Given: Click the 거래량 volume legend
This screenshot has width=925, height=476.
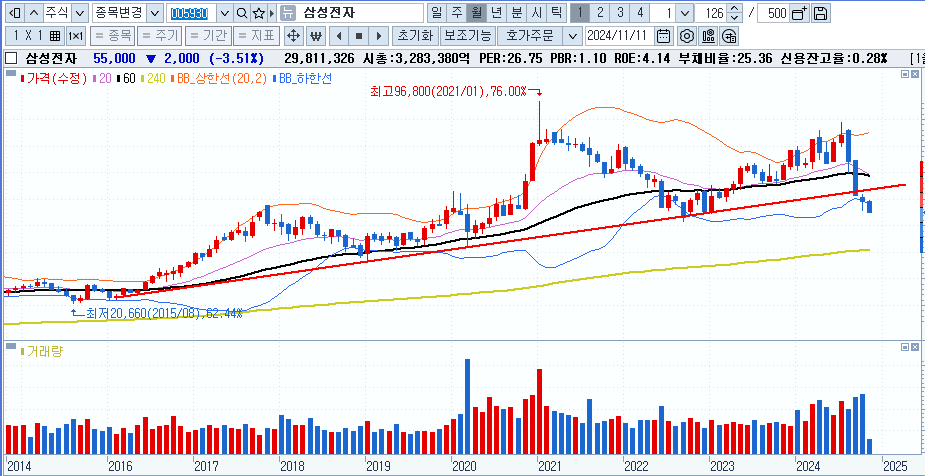Looking at the screenshot, I should click(41, 352).
